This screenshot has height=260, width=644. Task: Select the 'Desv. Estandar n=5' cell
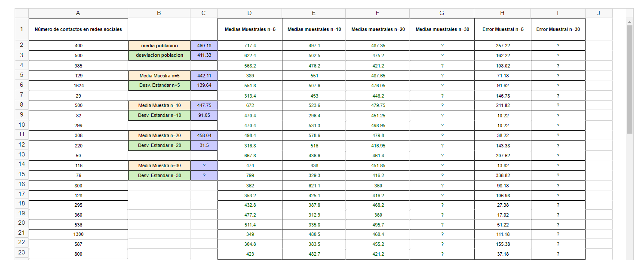tap(159, 85)
